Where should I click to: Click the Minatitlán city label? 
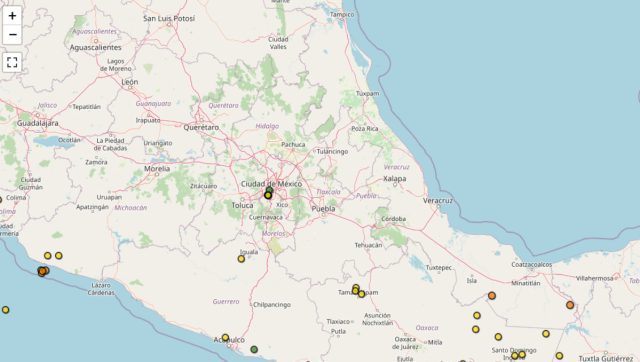[526, 283]
